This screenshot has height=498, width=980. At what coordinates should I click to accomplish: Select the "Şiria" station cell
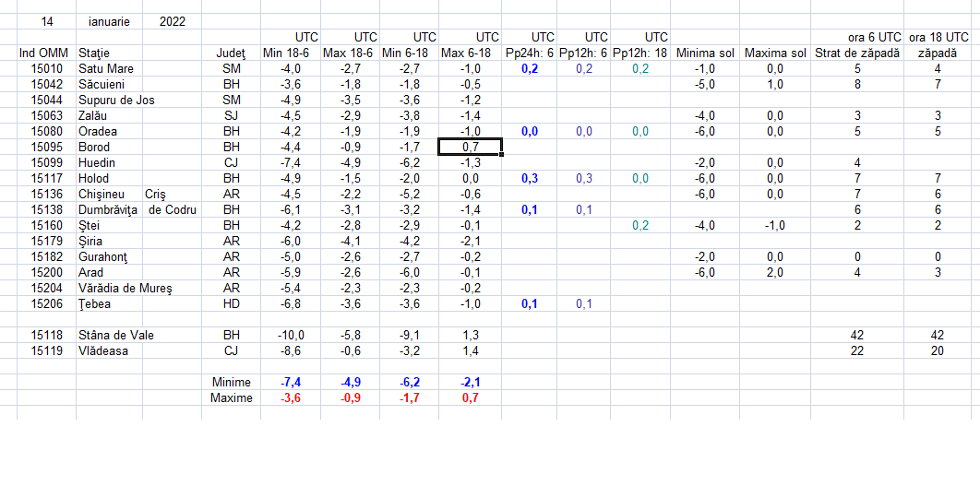[x=90, y=242]
